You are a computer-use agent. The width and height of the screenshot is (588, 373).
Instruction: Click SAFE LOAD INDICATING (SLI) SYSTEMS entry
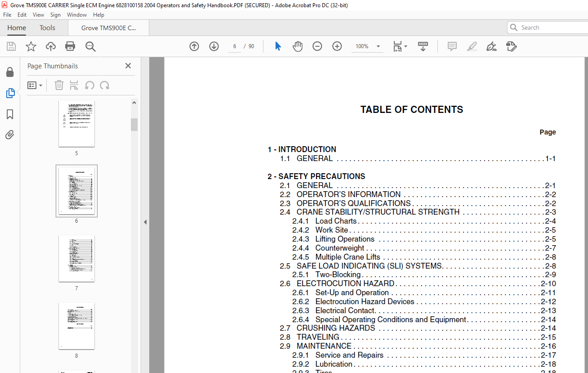(x=418, y=266)
